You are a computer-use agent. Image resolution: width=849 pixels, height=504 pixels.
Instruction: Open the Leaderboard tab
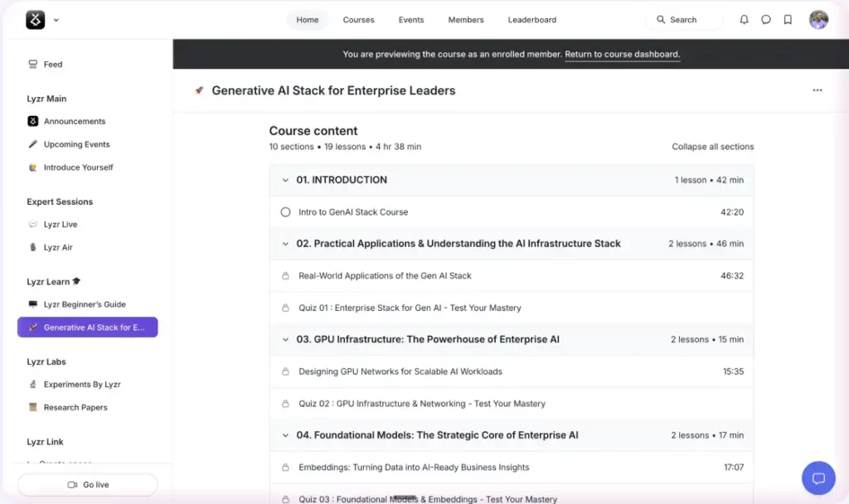coord(531,20)
